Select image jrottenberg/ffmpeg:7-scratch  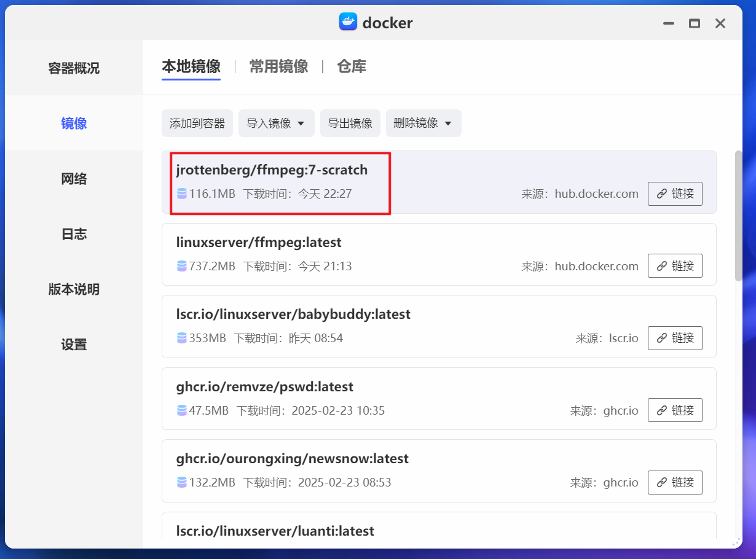(439, 182)
